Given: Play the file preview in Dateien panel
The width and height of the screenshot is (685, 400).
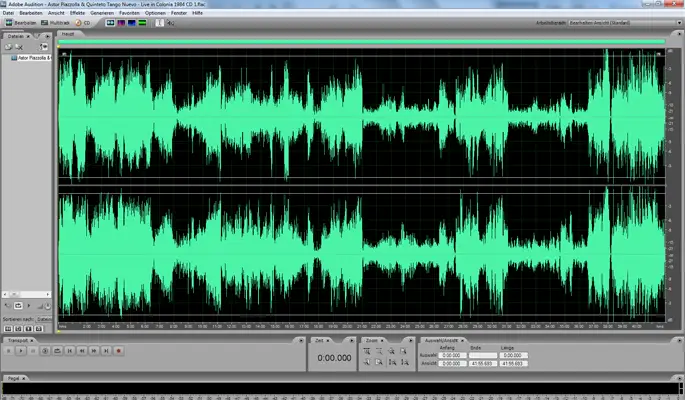Looking at the screenshot, I should coord(29,306).
